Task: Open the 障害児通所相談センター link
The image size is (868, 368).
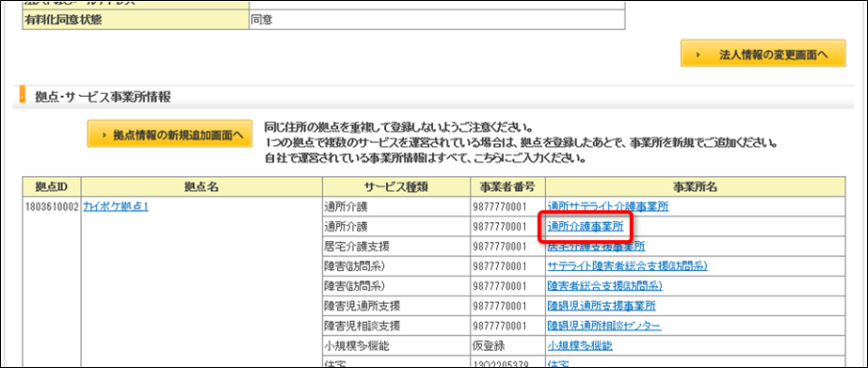Action: coord(603,326)
